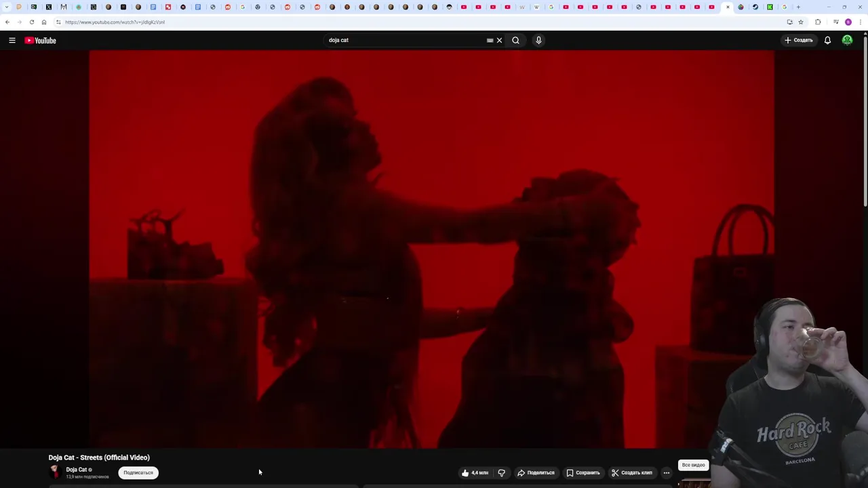Open more actions three-dot menu
The image size is (868, 488).
coord(667,472)
